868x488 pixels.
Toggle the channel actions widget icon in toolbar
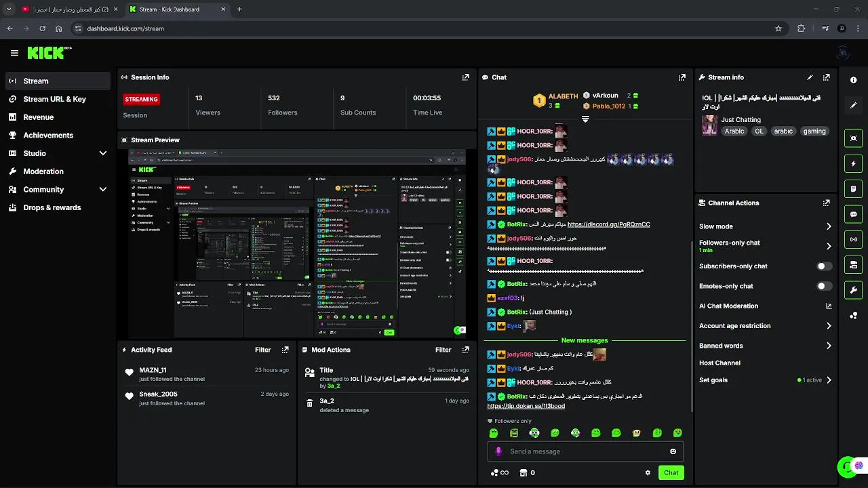tap(853, 264)
